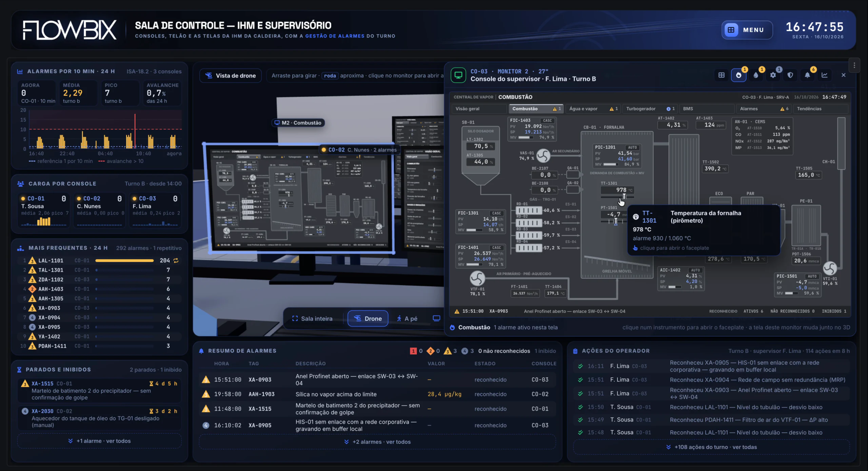The width and height of the screenshot is (868, 471).
Task: Close the CO-03 monitor panel
Action: click(843, 75)
